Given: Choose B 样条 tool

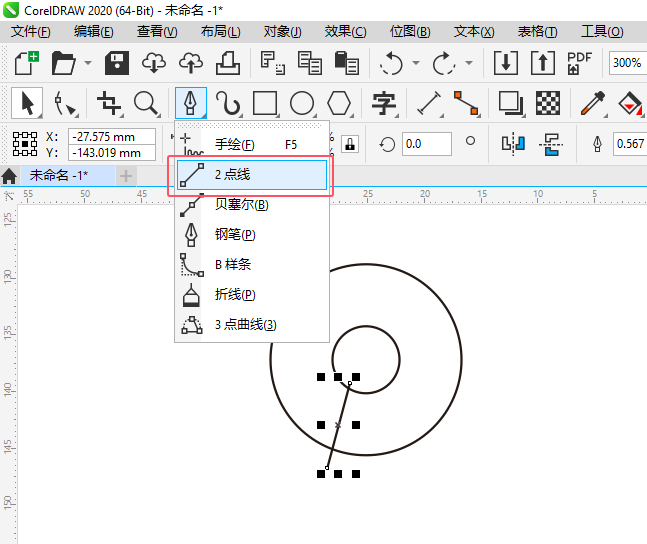Looking at the screenshot, I should point(252,265).
